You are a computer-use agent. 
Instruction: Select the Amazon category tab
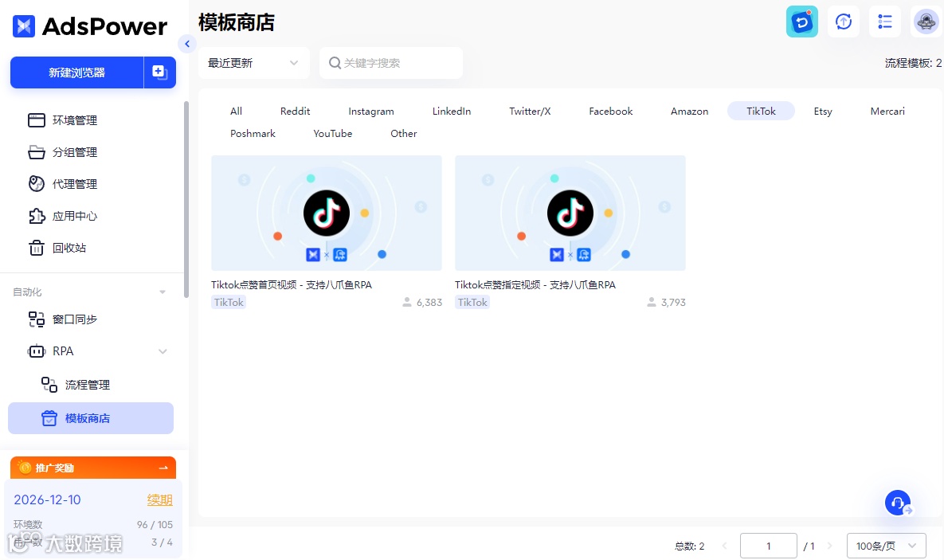click(689, 112)
